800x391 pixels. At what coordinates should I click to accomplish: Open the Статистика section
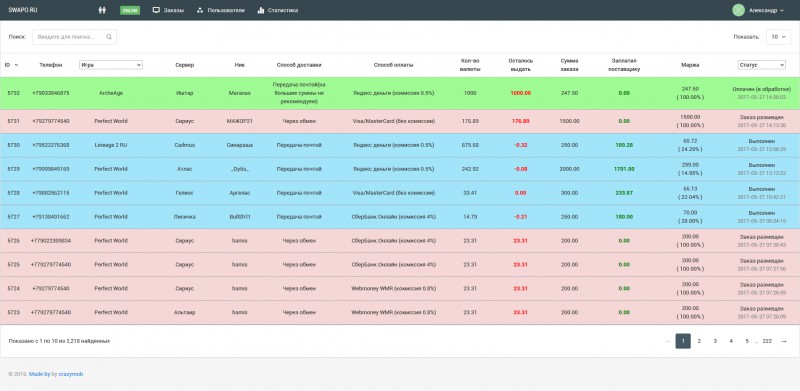[278, 10]
